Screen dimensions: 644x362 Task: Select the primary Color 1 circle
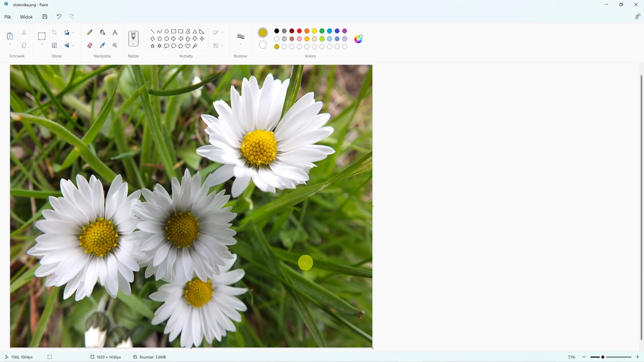tap(263, 32)
